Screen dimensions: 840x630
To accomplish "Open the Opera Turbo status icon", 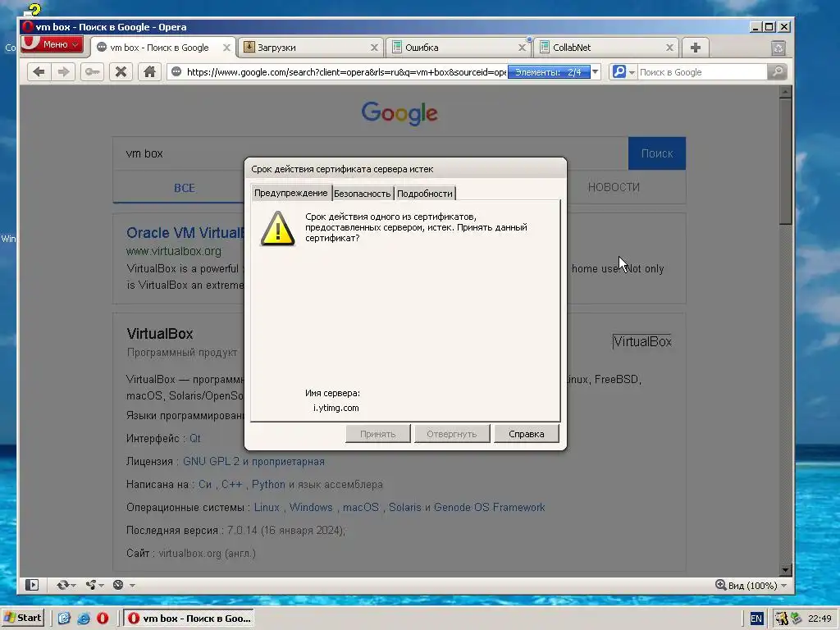I will tap(118, 585).
